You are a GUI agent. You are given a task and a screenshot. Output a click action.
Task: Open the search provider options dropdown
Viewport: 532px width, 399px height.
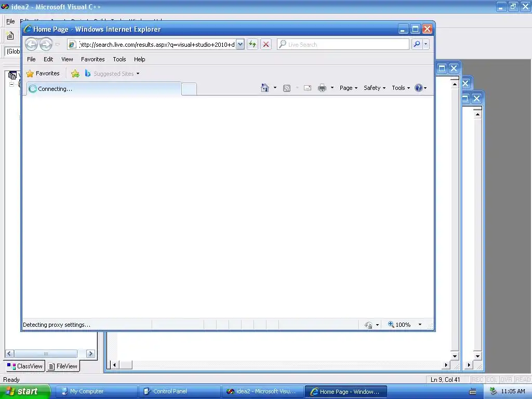pyautogui.click(x=426, y=44)
